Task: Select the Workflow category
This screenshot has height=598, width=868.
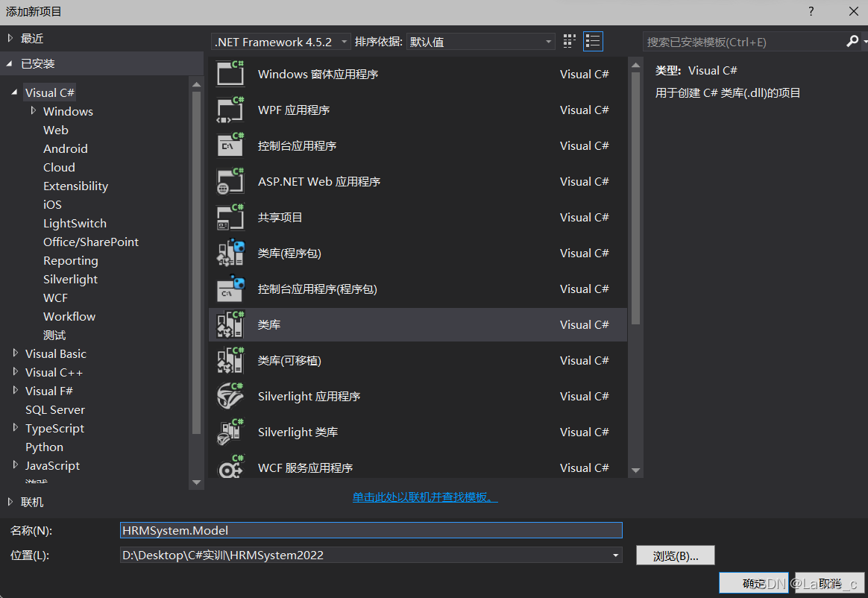Action: 69,316
